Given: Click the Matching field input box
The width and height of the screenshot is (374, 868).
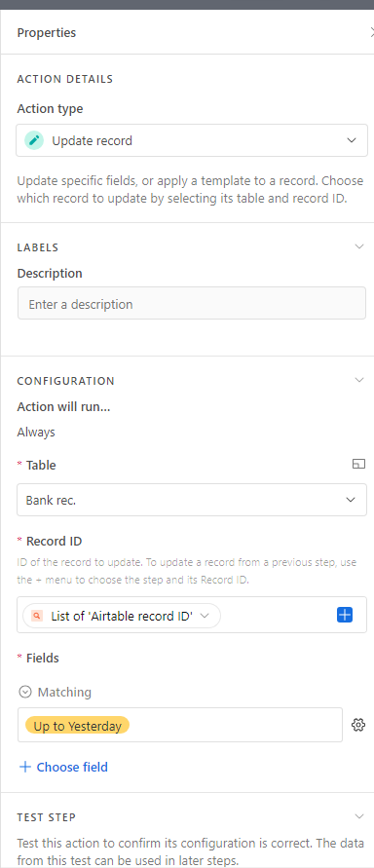Looking at the screenshot, I should pyautogui.click(x=180, y=725).
